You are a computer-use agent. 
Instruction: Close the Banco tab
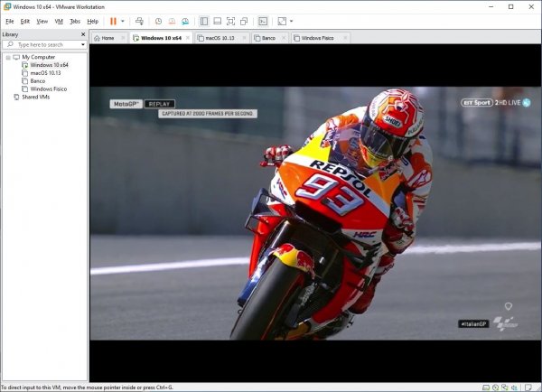click(284, 38)
